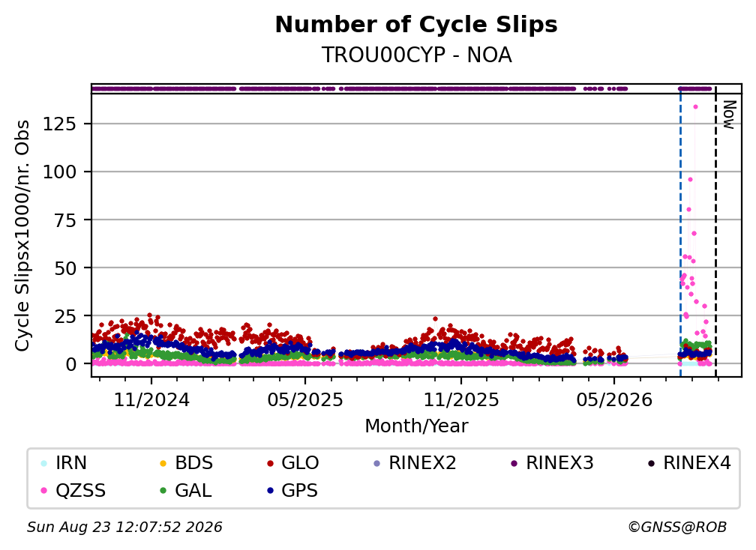Click the BDS legend color dot
The height and width of the screenshot is (550, 756).
(x=163, y=463)
